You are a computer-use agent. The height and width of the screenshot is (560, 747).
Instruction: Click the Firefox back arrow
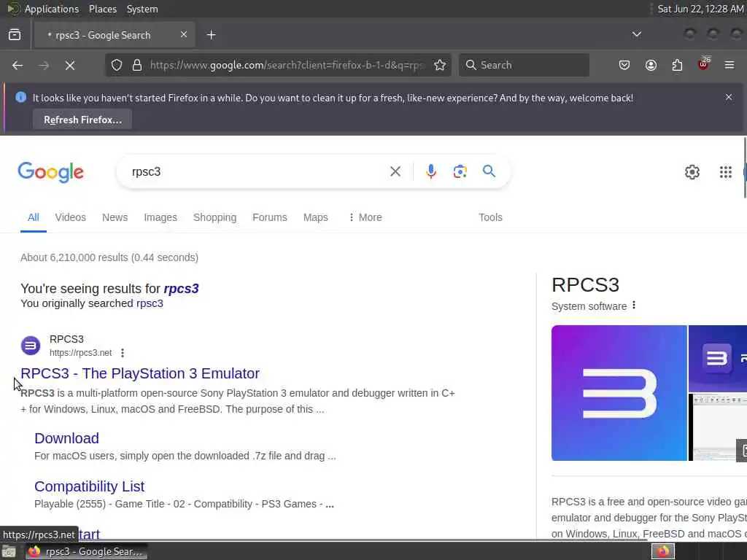click(18, 65)
